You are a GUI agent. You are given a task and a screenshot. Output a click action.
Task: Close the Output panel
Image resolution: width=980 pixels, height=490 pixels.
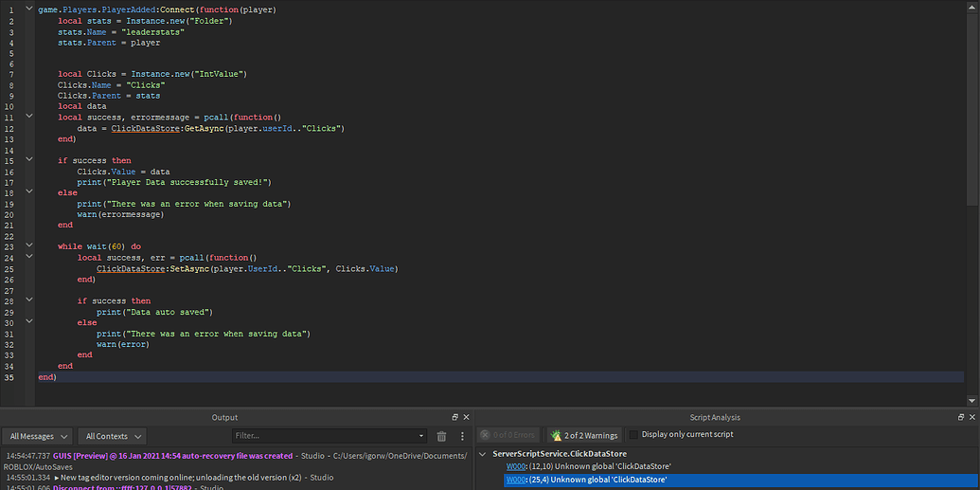466,417
